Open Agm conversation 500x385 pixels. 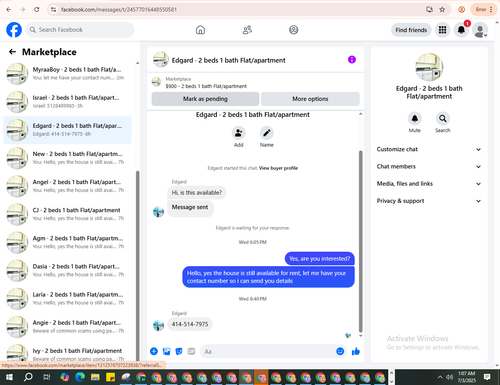coord(67,242)
